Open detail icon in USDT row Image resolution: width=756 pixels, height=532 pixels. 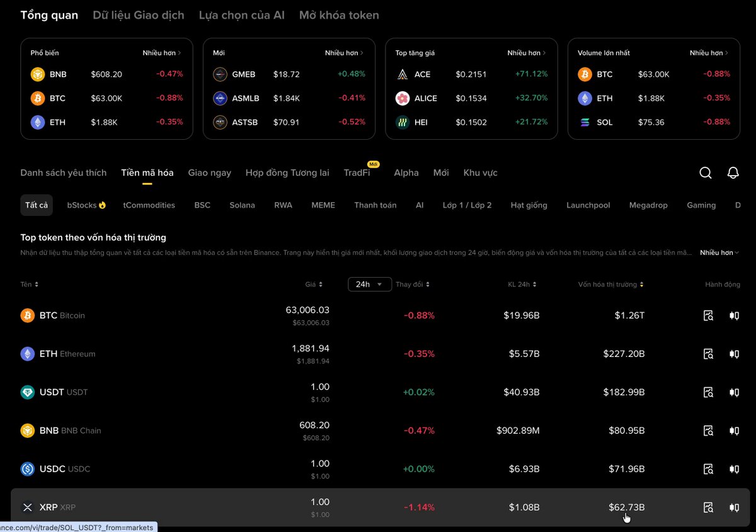[708, 392]
